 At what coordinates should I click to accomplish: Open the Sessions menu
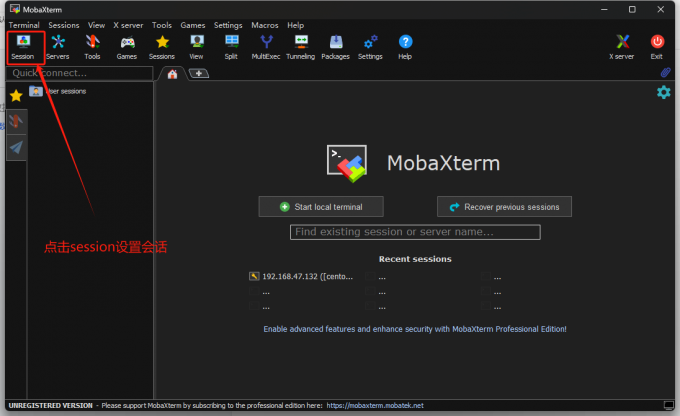pos(64,25)
